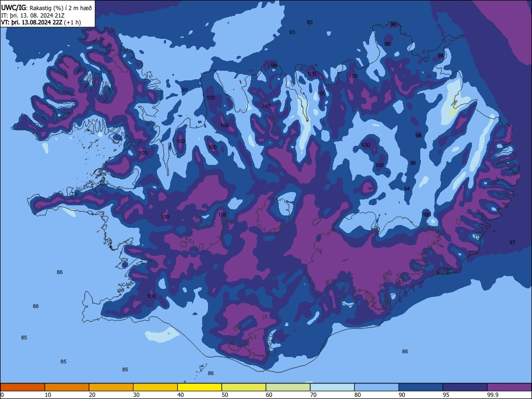Click the '50' legend scale label
The height and width of the screenshot is (399, 532).
225,395
